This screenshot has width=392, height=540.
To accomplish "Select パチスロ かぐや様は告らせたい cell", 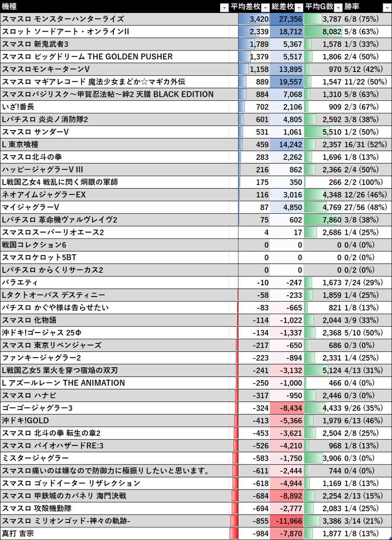I will 115,308.
